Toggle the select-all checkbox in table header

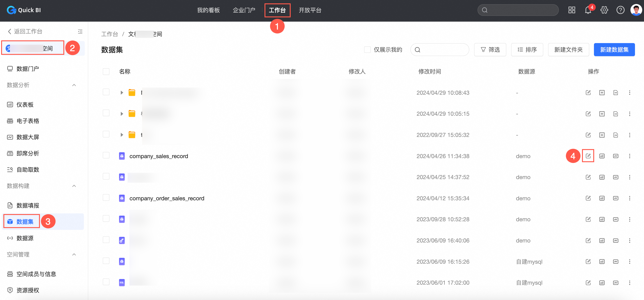click(x=106, y=72)
